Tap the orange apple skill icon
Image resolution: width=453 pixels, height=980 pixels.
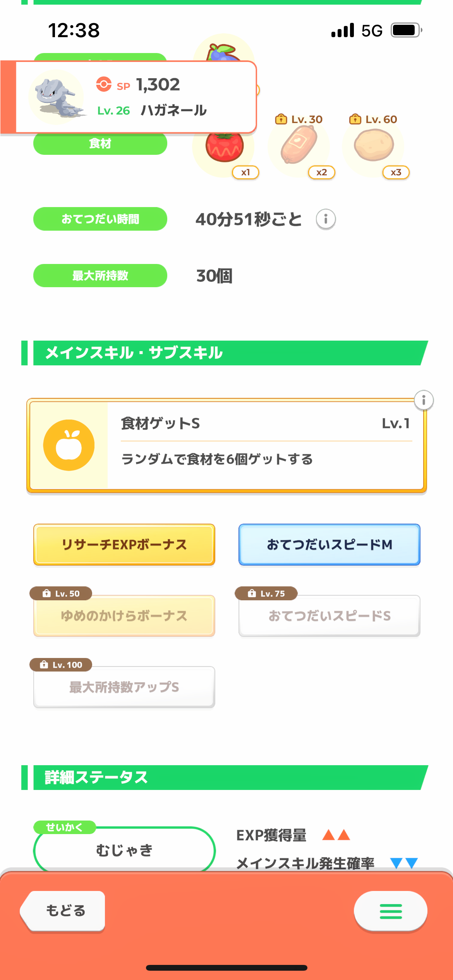click(69, 445)
